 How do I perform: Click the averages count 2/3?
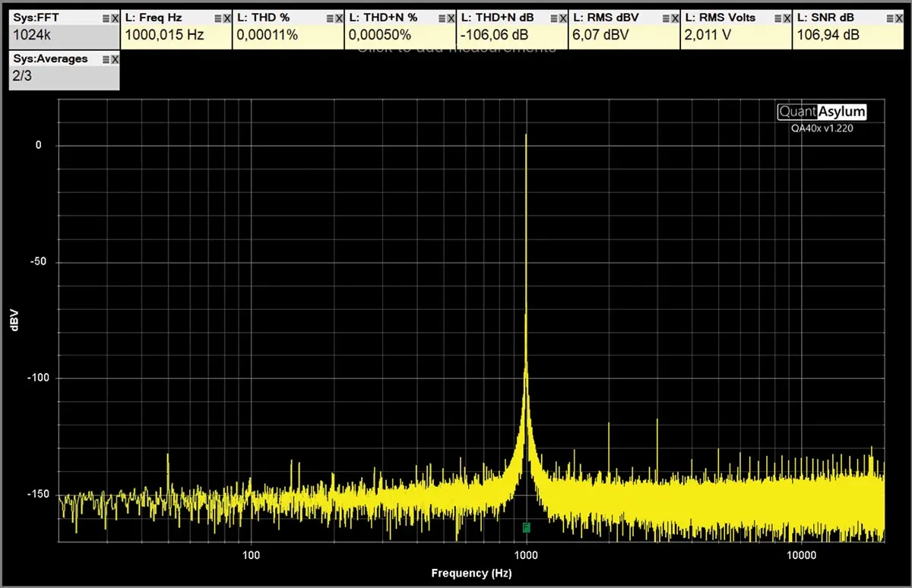22,76
